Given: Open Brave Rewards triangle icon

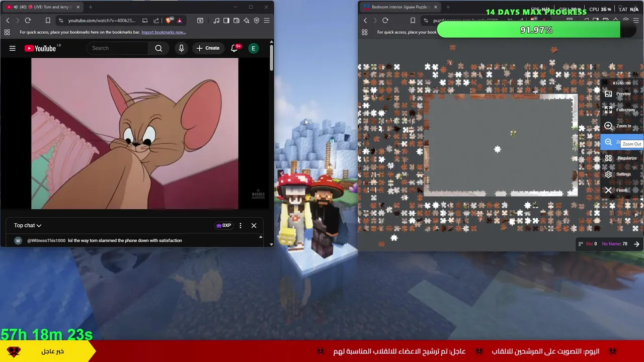Looking at the screenshot, I should point(179,21).
